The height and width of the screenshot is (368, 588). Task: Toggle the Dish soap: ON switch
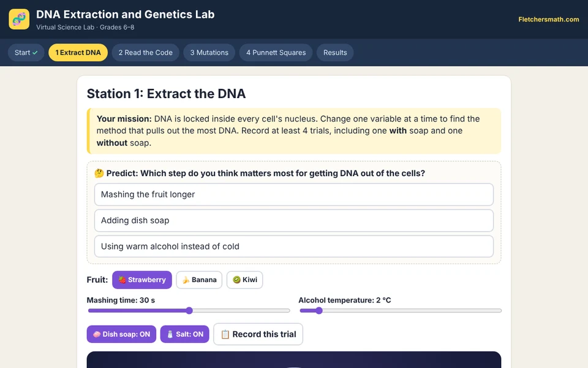(121, 334)
